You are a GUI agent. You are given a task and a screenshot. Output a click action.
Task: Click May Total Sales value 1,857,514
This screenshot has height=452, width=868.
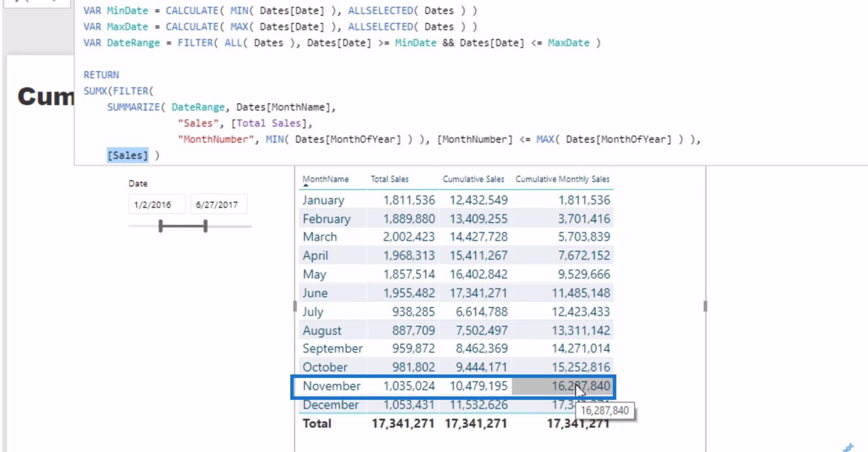coord(409,274)
